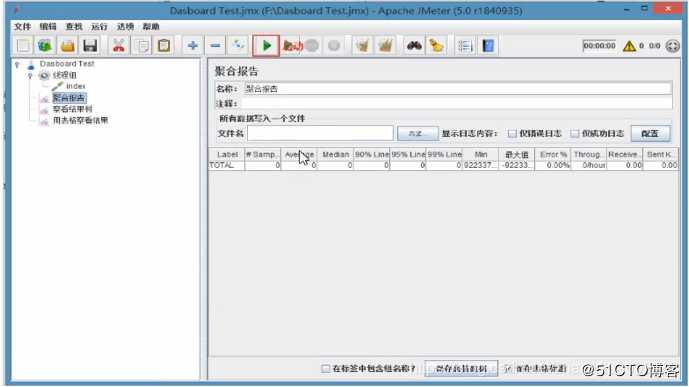Open the Function Helper dialog icon
This screenshot has width=689, height=387.
(465, 46)
